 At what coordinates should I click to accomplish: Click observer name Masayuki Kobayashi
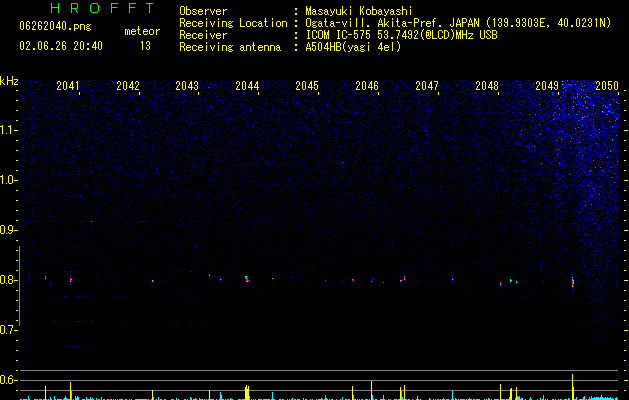coord(359,11)
